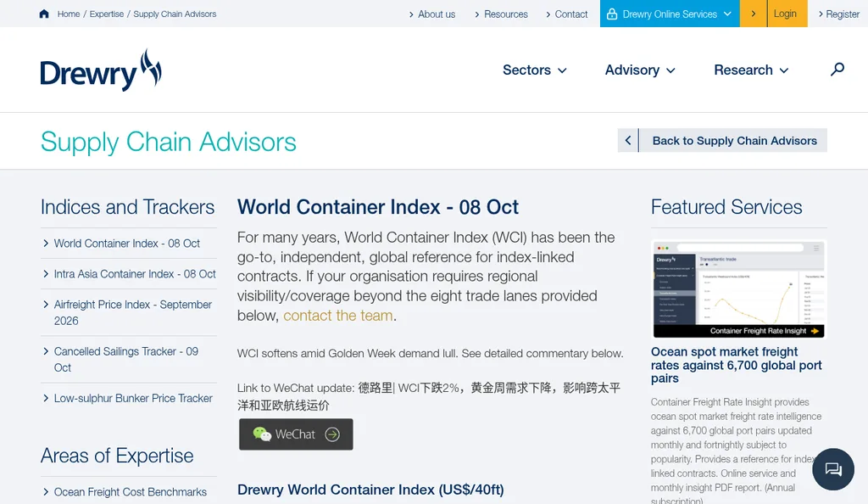Click Container Freight Rate Insight thumbnail
868x504 pixels.
[739, 288]
